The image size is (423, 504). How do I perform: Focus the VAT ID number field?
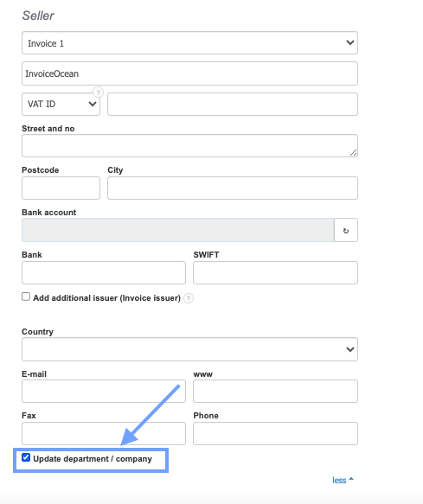coord(233,104)
